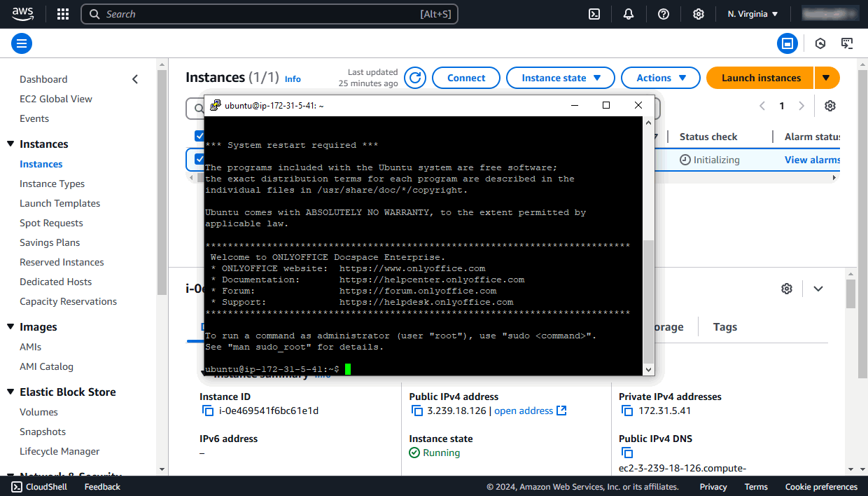
Task: Open the Instance state dropdown
Action: tap(560, 78)
